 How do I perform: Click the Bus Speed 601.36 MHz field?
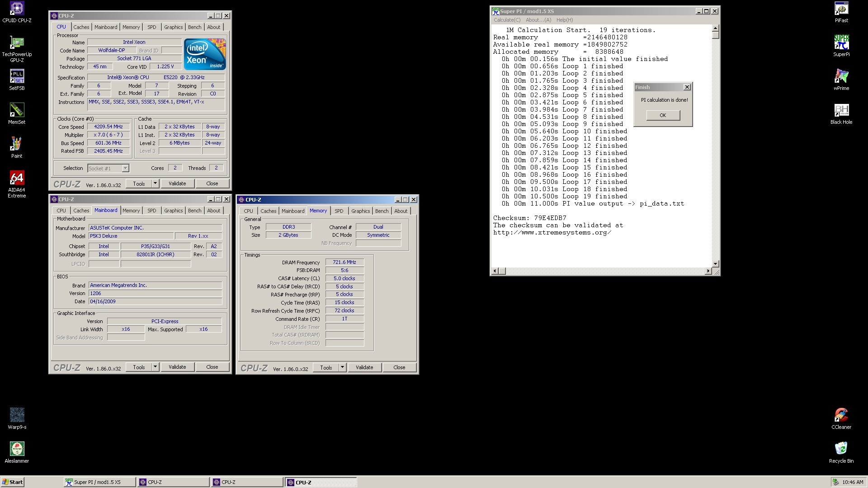tap(108, 143)
